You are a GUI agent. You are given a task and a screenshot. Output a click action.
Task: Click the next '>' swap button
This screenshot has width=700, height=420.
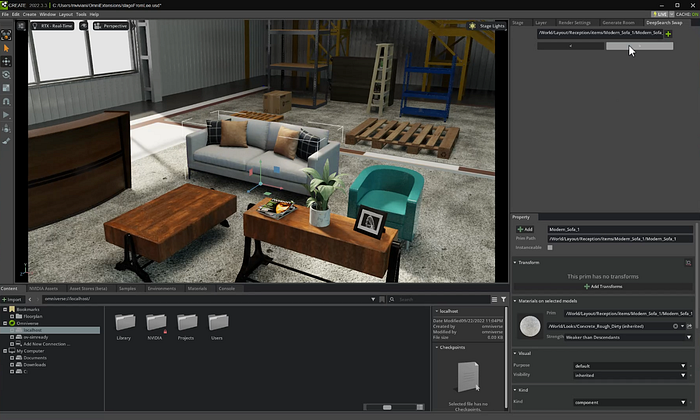(x=639, y=46)
